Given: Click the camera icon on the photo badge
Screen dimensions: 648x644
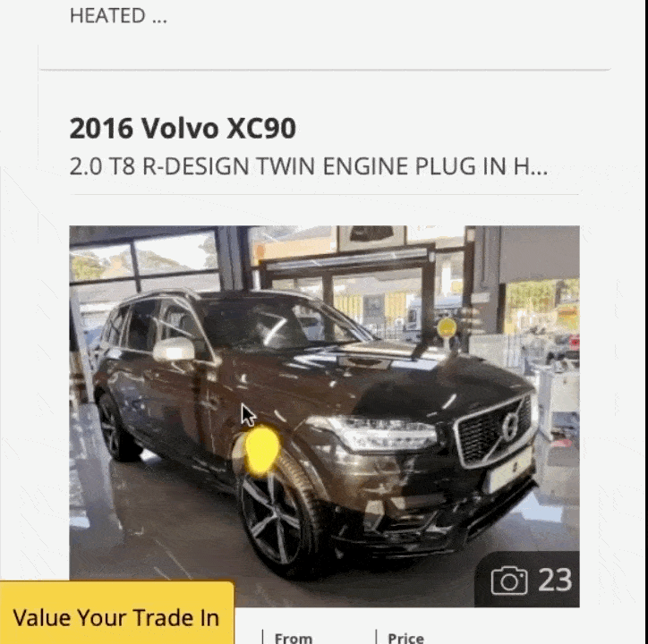Looking at the screenshot, I should coord(509,580).
